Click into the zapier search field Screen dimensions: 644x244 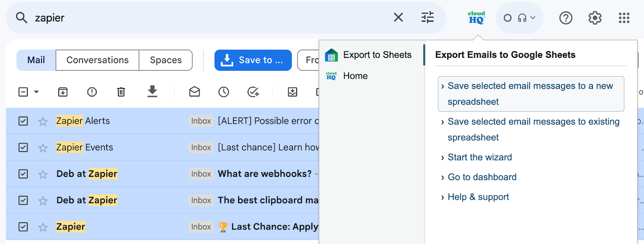[209, 18]
